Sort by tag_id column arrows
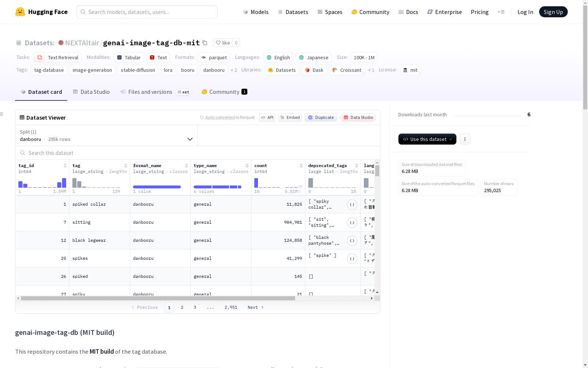 point(65,166)
